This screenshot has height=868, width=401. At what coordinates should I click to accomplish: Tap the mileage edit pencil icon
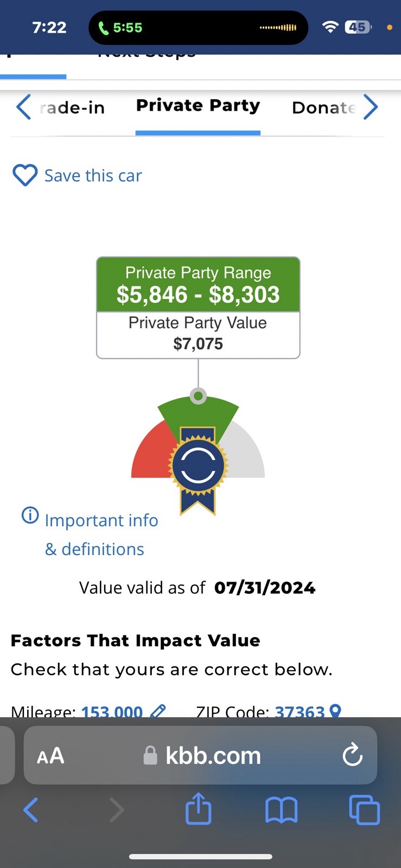point(158,711)
